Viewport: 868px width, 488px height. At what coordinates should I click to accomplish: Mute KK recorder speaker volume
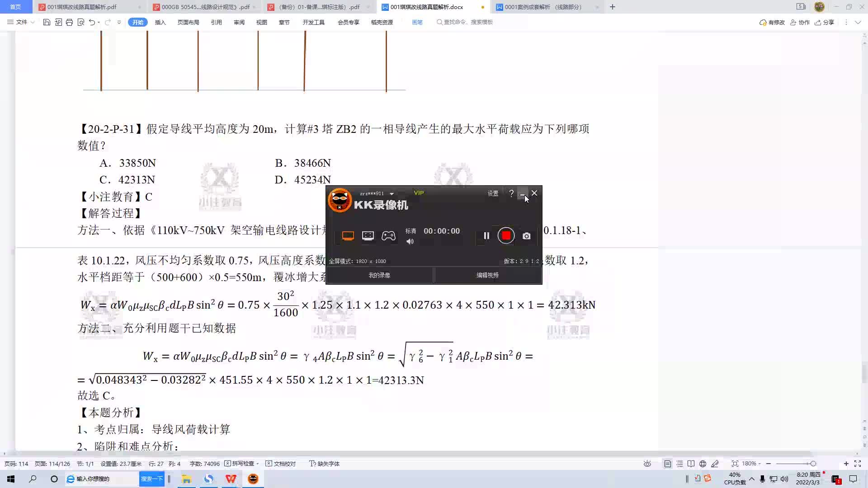[410, 242]
